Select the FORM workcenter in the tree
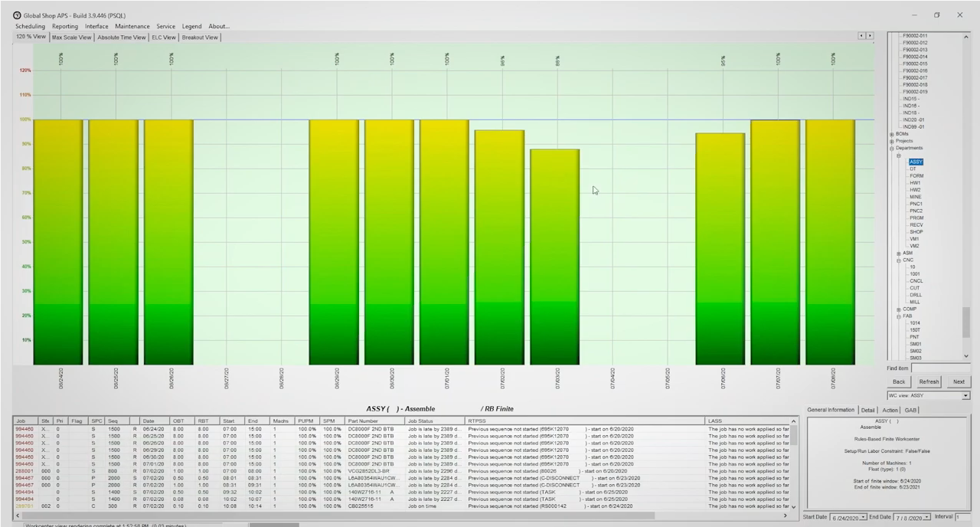This screenshot has height=527, width=980. coord(916,175)
